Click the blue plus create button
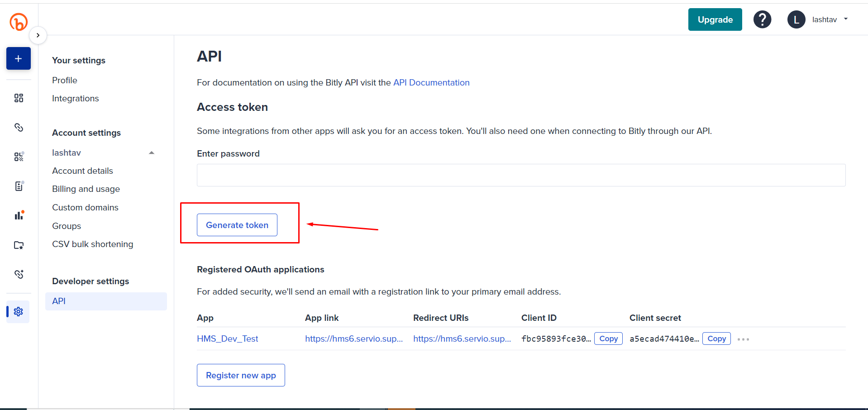Image resolution: width=868 pixels, height=410 pixels. pyautogui.click(x=19, y=58)
